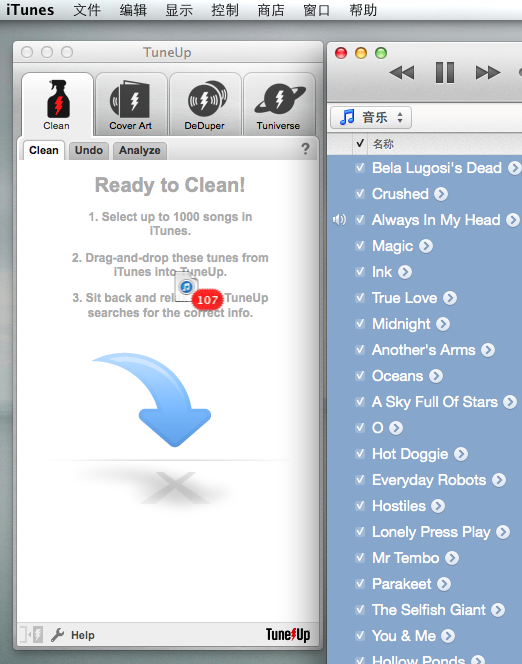
Task: Select the song The Selfish Giant
Action: 428,610
